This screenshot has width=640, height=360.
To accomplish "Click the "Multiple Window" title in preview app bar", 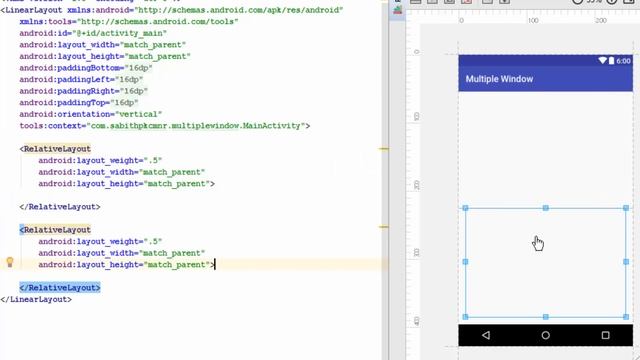I will (499, 79).
